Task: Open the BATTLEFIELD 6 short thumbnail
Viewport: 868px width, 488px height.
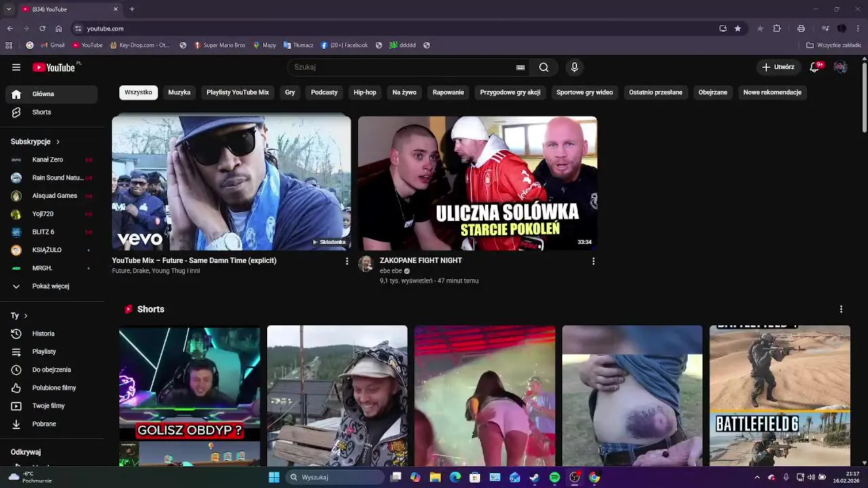Action: (780, 396)
